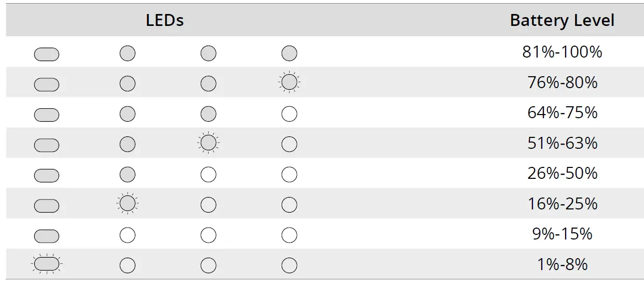Click the LEDs column header
Viewport: 644px width, 296px height.
pos(165,20)
